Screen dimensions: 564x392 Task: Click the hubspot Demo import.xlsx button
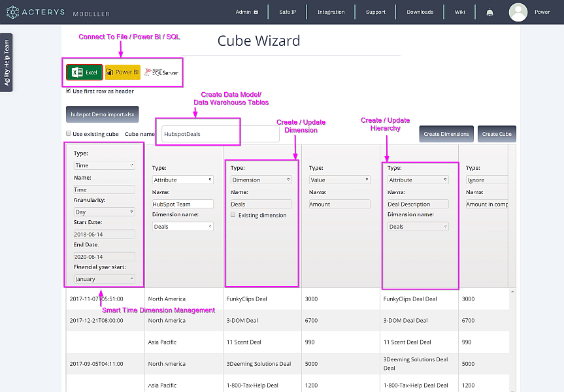tap(103, 114)
